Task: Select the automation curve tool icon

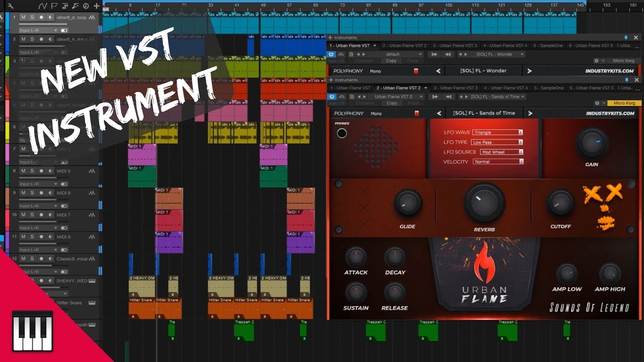Action: point(43,6)
